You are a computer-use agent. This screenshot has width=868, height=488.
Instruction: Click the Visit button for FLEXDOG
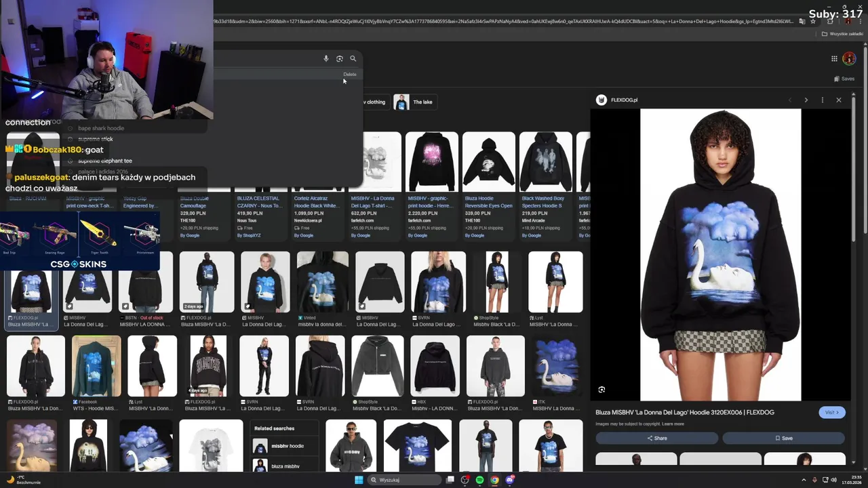(x=832, y=412)
